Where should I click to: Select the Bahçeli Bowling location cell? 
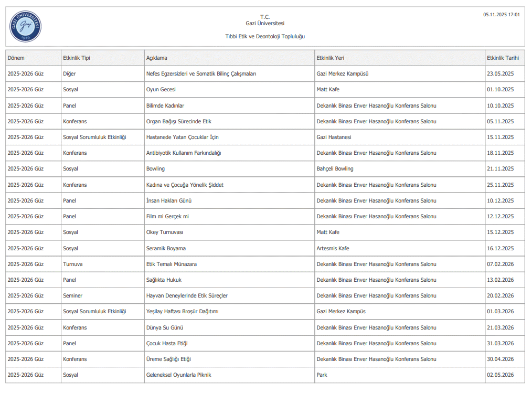pyautogui.click(x=335, y=168)
